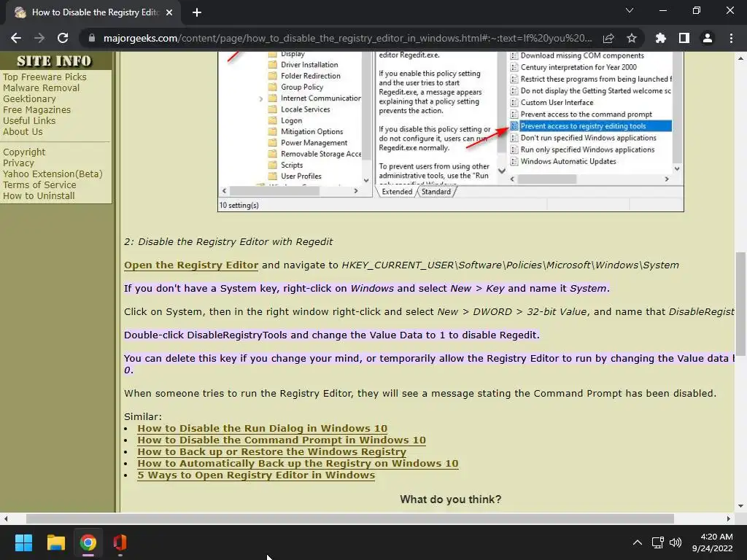Image resolution: width=747 pixels, height=560 pixels.
Task: Click the scroll-up arrow of page
Action: (x=741, y=58)
